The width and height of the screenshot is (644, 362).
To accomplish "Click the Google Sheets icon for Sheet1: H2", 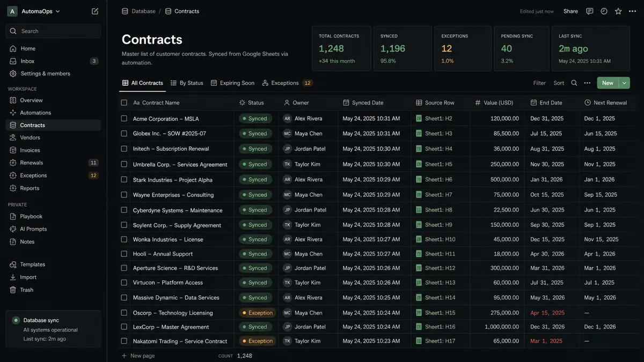I will tap(419, 119).
